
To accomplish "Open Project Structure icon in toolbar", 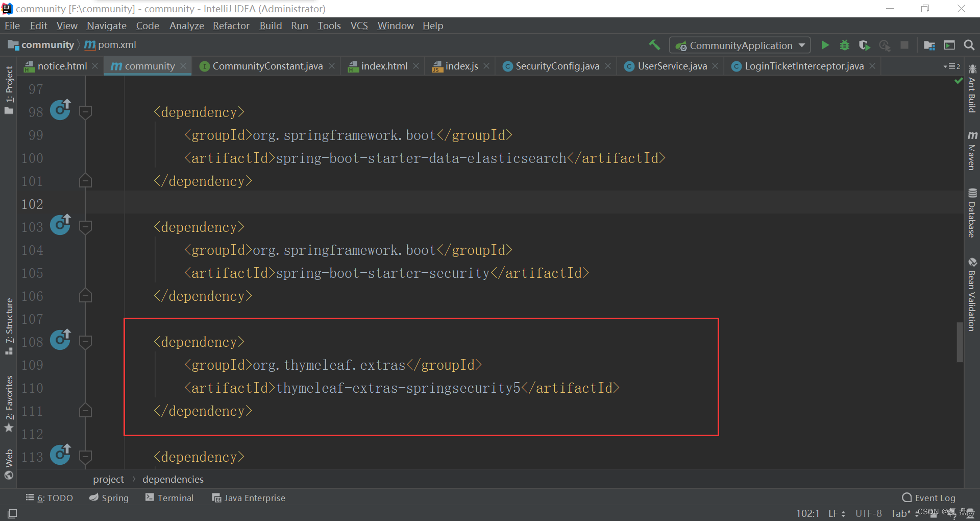I will 929,45.
